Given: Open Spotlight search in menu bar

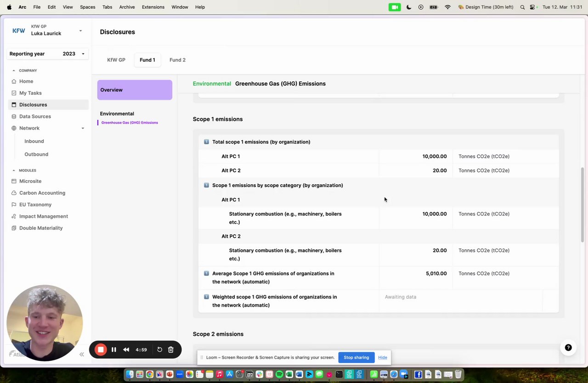Looking at the screenshot, I should 522,7.
